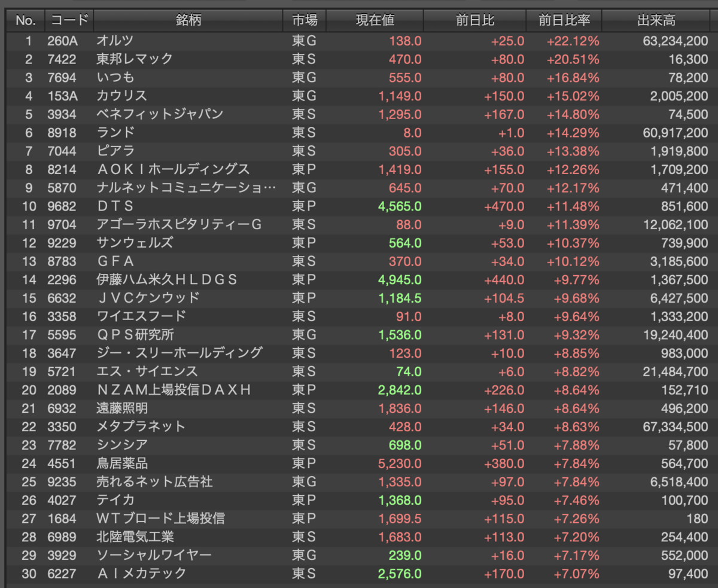Image resolution: width=718 pixels, height=588 pixels.
Task: Click stock code 7422
Action: point(62,59)
